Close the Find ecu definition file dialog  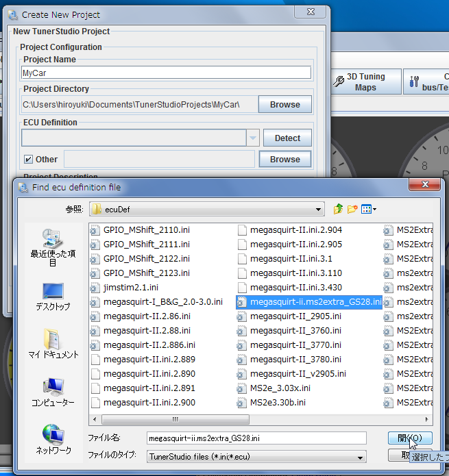425,184
